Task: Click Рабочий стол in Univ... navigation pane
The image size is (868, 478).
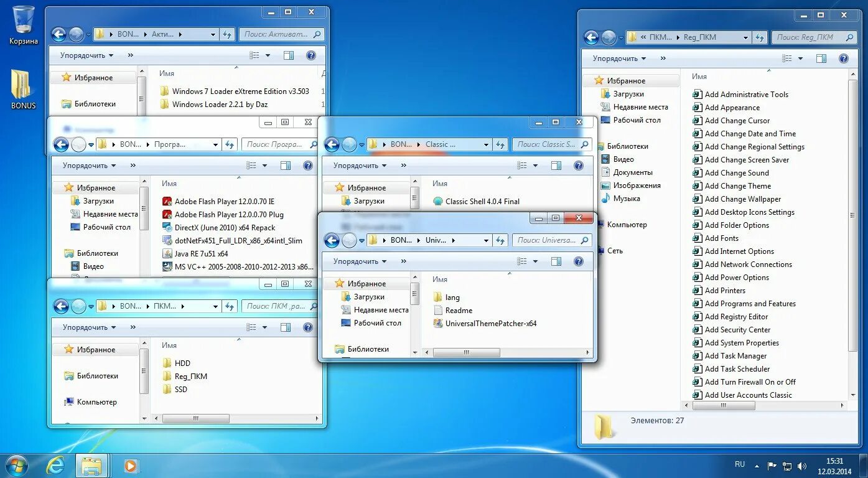Action: 371,323
